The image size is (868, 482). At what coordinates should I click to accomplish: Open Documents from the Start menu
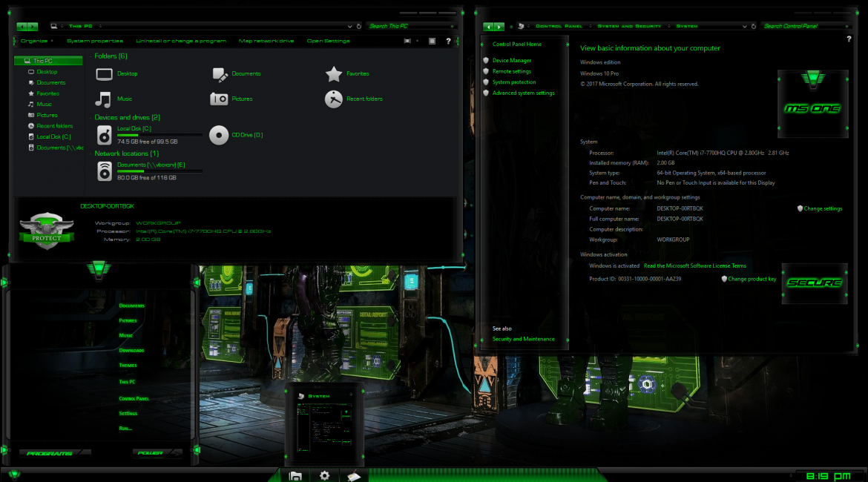pos(131,306)
